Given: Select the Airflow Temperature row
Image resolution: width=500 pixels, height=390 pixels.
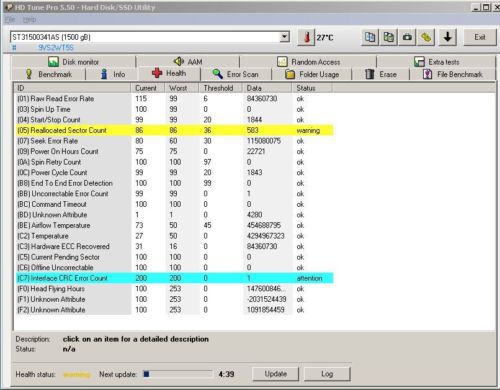Looking at the screenshot, I should click(x=175, y=225).
